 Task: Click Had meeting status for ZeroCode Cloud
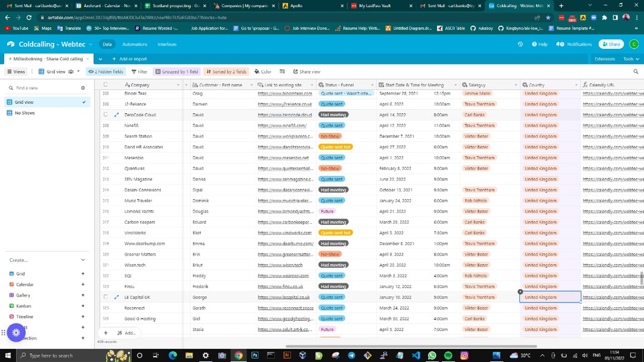pos(333,115)
